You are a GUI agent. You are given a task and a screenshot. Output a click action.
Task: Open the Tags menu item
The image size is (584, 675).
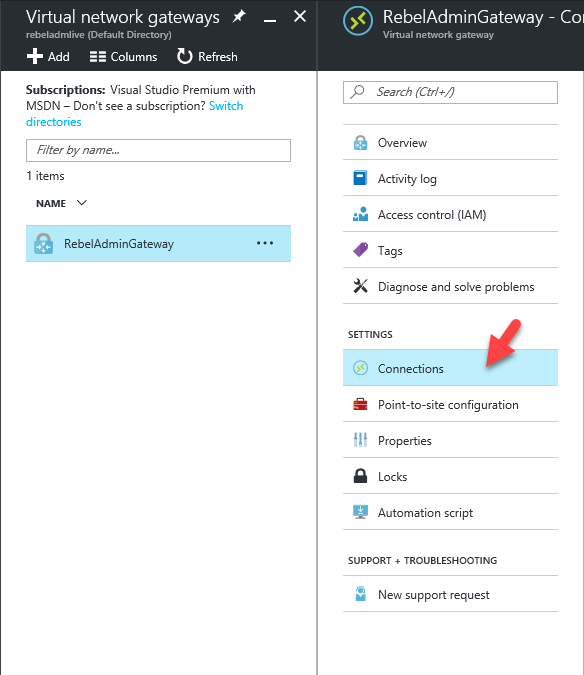(450, 250)
